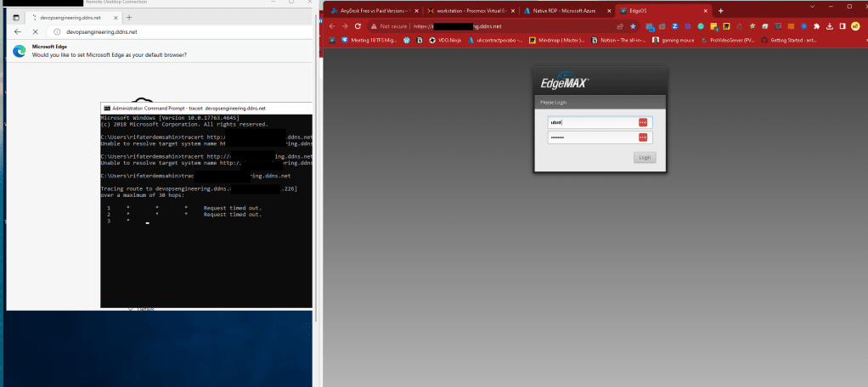Switch to Native RDP Microsoft Azure tab
The width and height of the screenshot is (868, 387).
coord(566,10)
